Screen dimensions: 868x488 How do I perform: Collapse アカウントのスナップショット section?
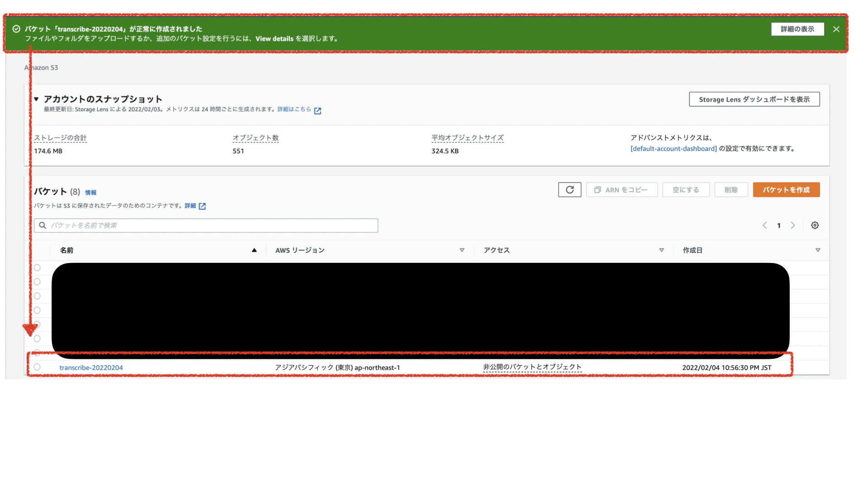click(36, 99)
